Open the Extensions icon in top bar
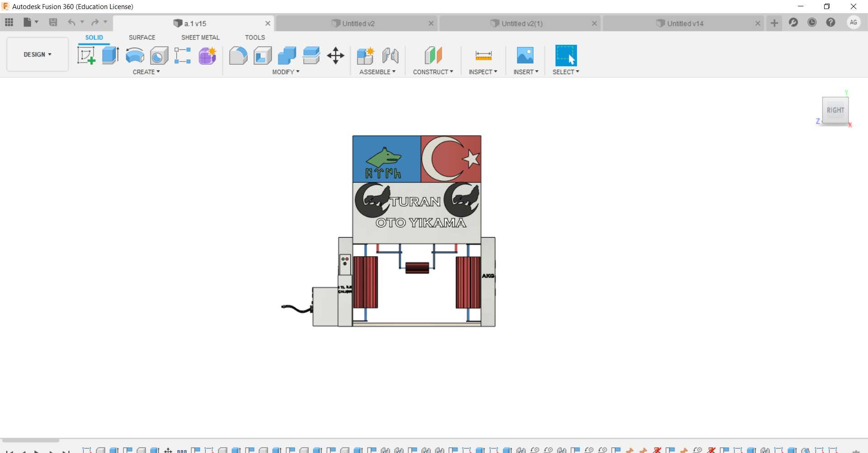This screenshot has width=868, height=453. coord(793,22)
